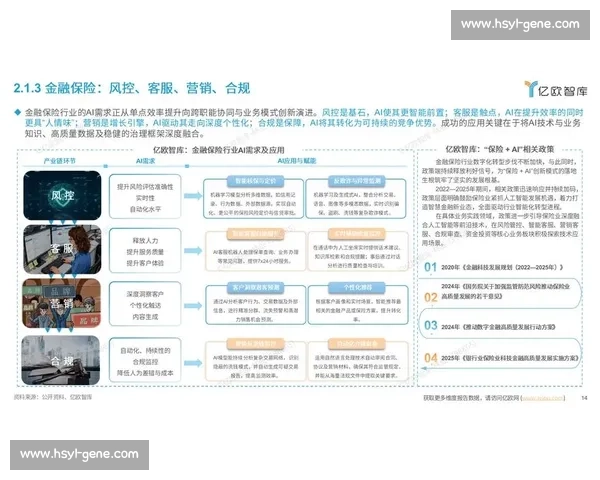The width and height of the screenshot is (600, 480).
Task: Click the arrow after 释放人力 box
Action: coord(192,251)
